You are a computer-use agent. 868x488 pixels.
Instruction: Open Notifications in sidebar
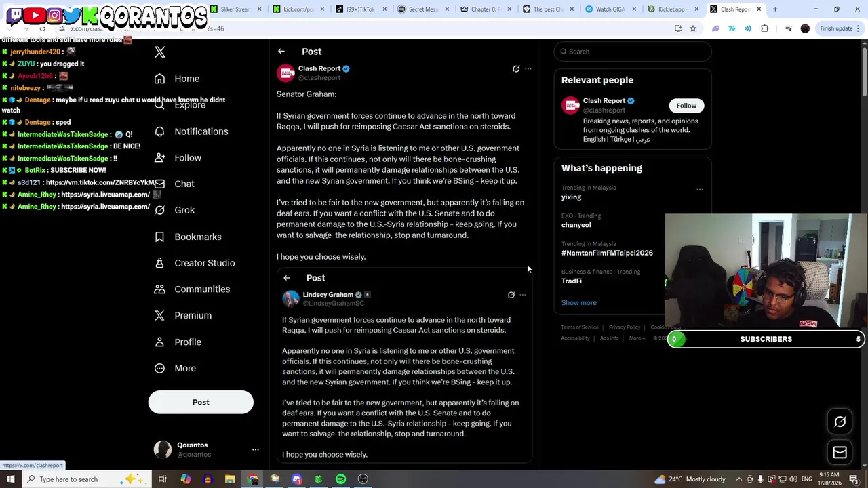(191, 131)
